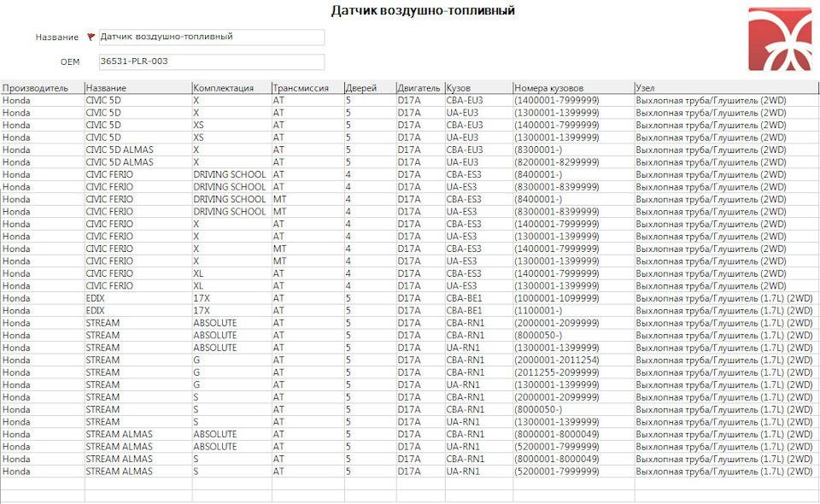This screenshot has height=504, width=820.
Task: Select the XS cell in the CBA-EU3 row
Action: click(198, 126)
